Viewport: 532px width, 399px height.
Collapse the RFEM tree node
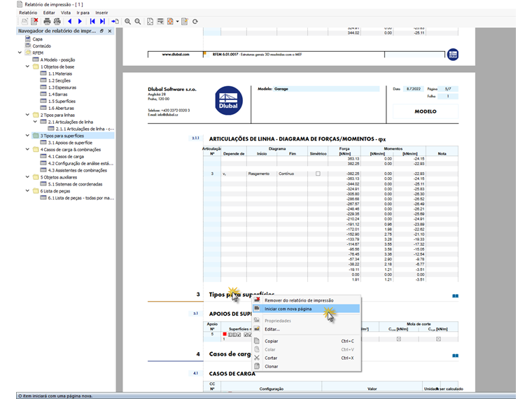point(20,52)
